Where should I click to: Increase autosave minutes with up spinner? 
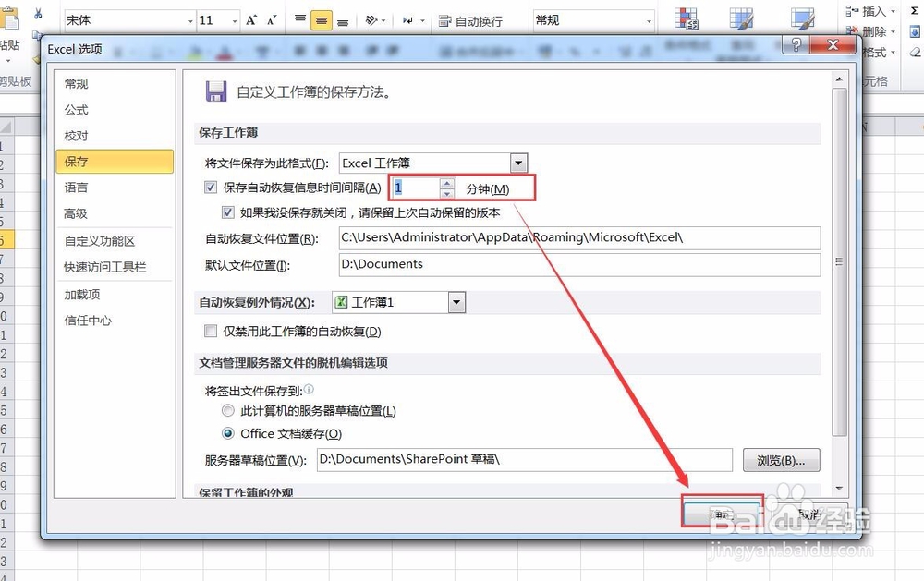coord(447,183)
